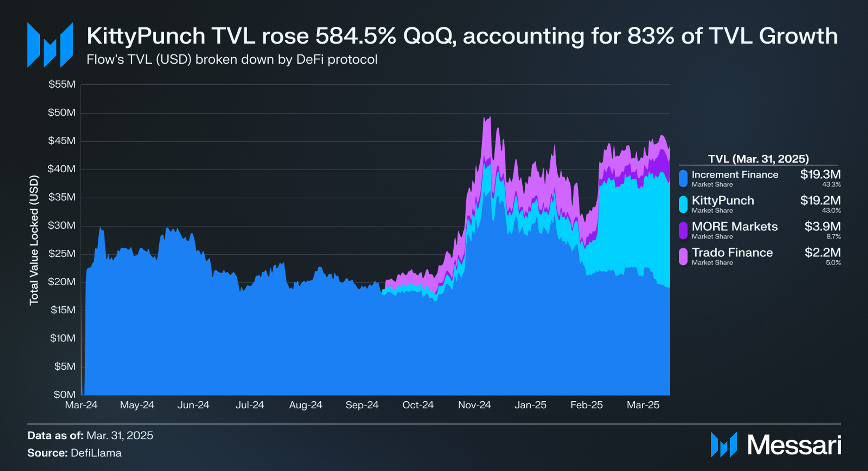Click the DefiLlama source text
Image resolution: width=868 pixels, height=471 pixels.
pyautogui.click(x=96, y=453)
